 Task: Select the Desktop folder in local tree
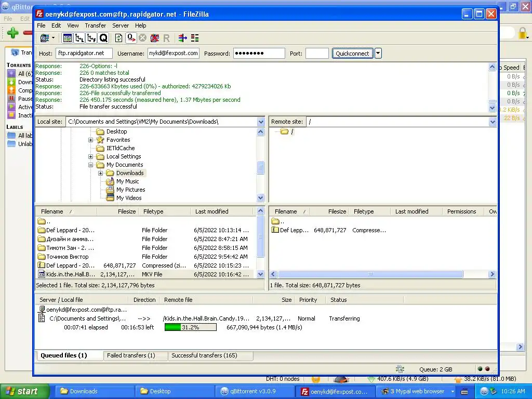point(116,131)
